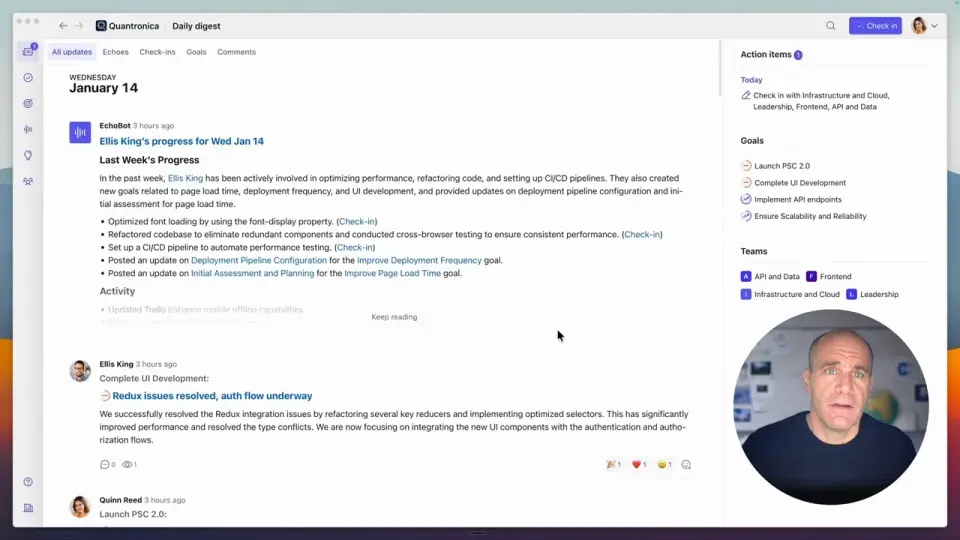Toggle the grinning emoji reaction

click(x=663, y=465)
